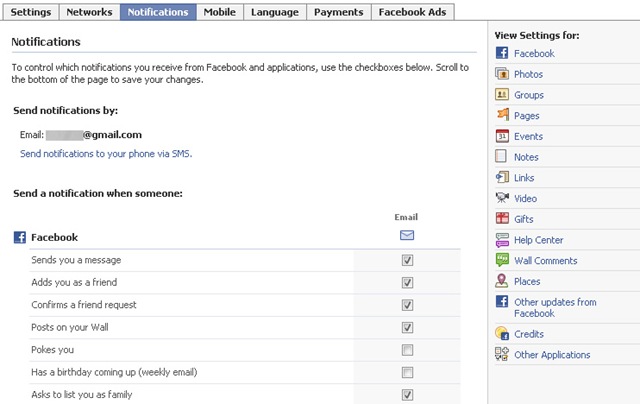Select the Places pin icon
The height and width of the screenshot is (404, 640).
point(502,281)
